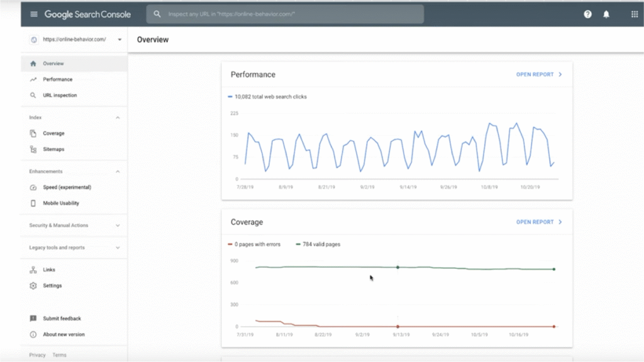Screen dimensions: 644x362
Task: Expand Legacy tools and reports section
Action: tap(118, 248)
